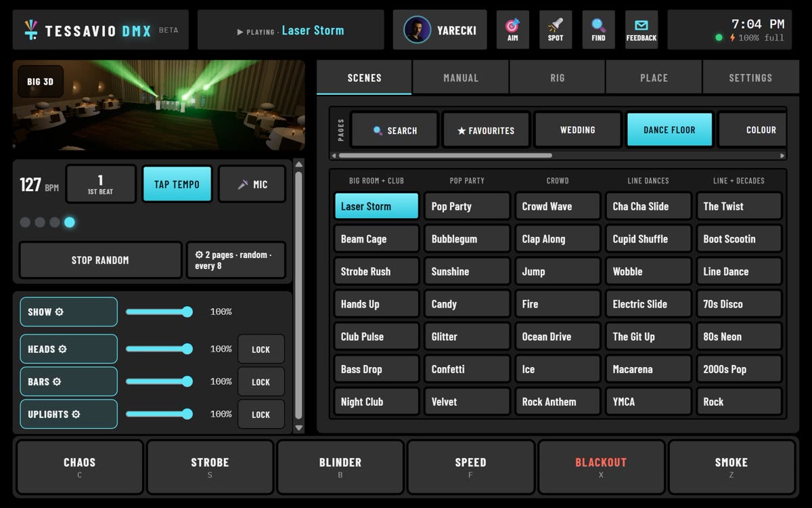Launch the Cha Cha Slide scene
The image size is (812, 508).
coord(648,207)
